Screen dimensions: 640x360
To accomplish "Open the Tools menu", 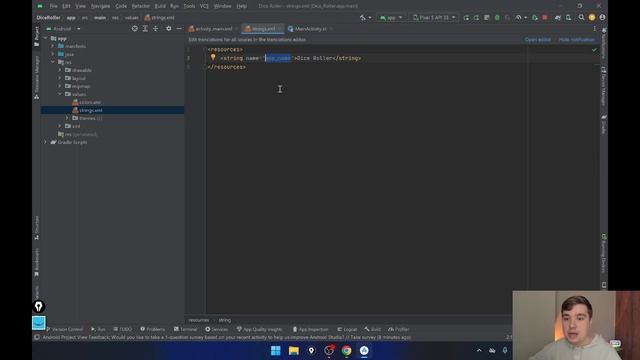I will (x=189, y=6).
